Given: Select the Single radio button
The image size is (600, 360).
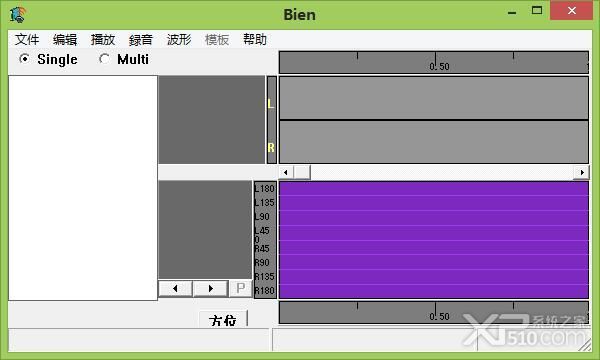Looking at the screenshot, I should pyautogui.click(x=48, y=59).
